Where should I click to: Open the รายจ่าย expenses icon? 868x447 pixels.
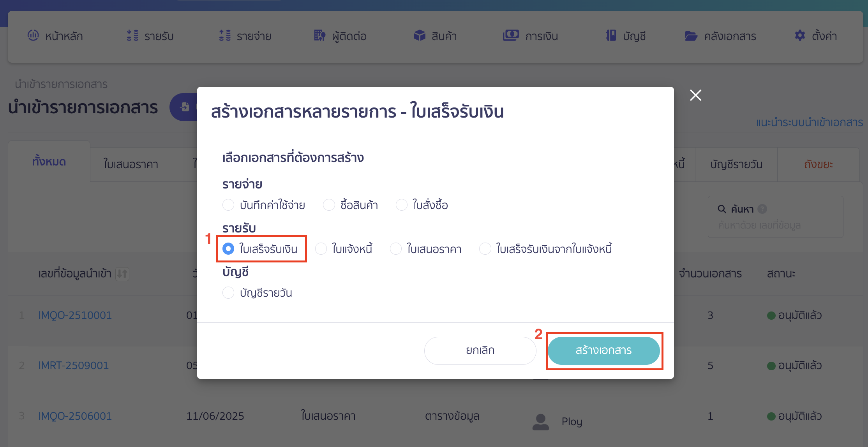pos(225,35)
